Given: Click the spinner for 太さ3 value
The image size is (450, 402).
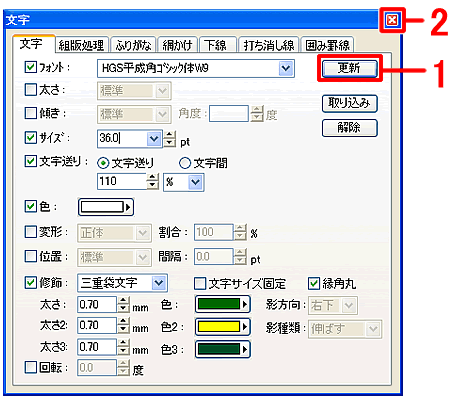Looking at the screenshot, I should pos(123,347).
